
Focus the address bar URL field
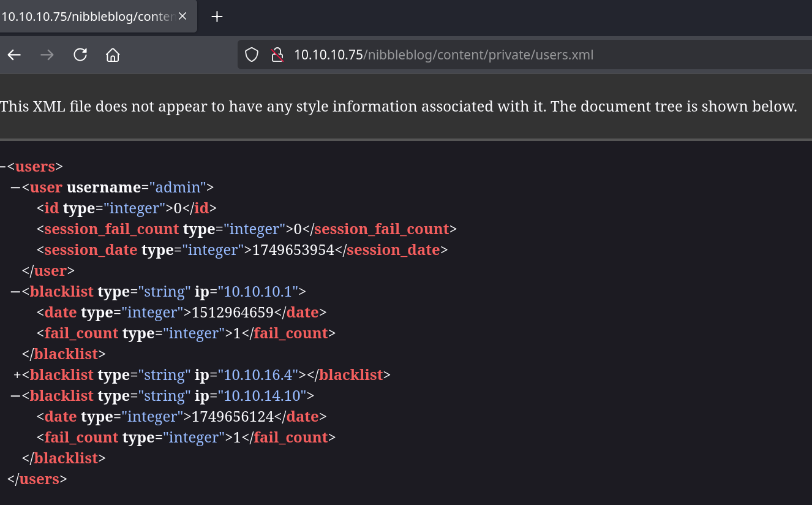click(443, 55)
